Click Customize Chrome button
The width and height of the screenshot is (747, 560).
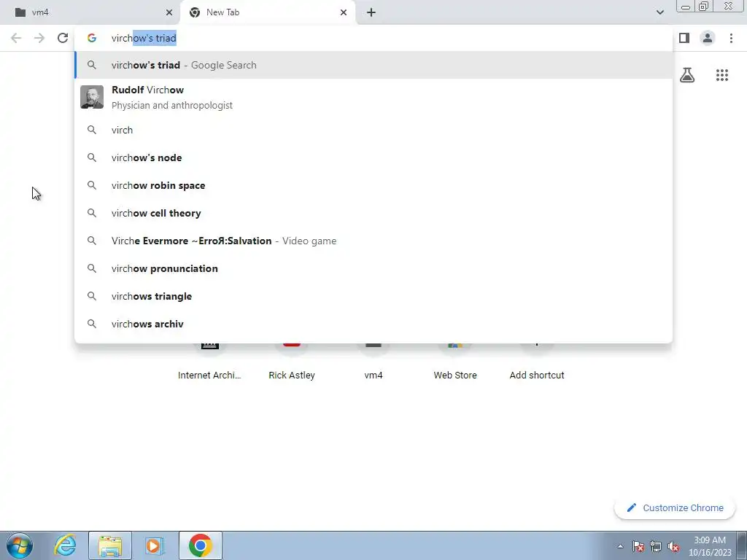pyautogui.click(x=675, y=507)
